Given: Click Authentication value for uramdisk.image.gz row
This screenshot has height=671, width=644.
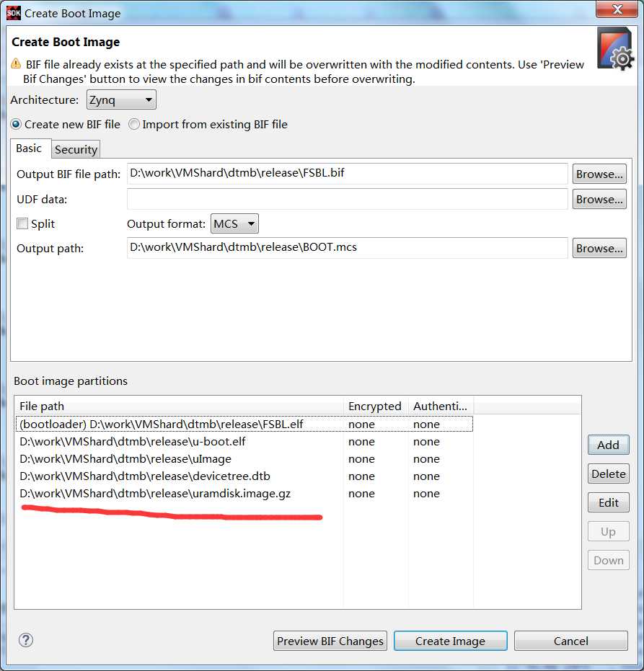Looking at the screenshot, I should point(426,494).
